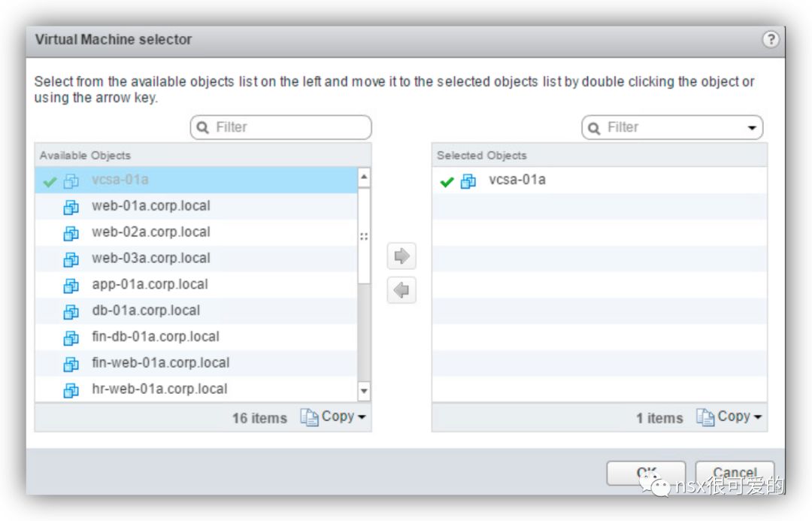Expand Copy dropdown arrow under Selected Objects
This screenshot has height=521, width=812.
758,417
